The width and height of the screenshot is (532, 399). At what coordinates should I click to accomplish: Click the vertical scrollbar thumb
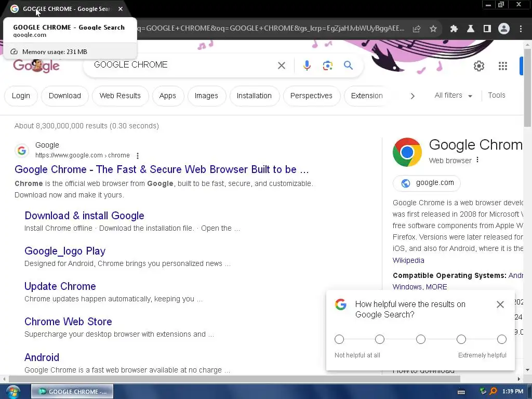tap(527, 87)
